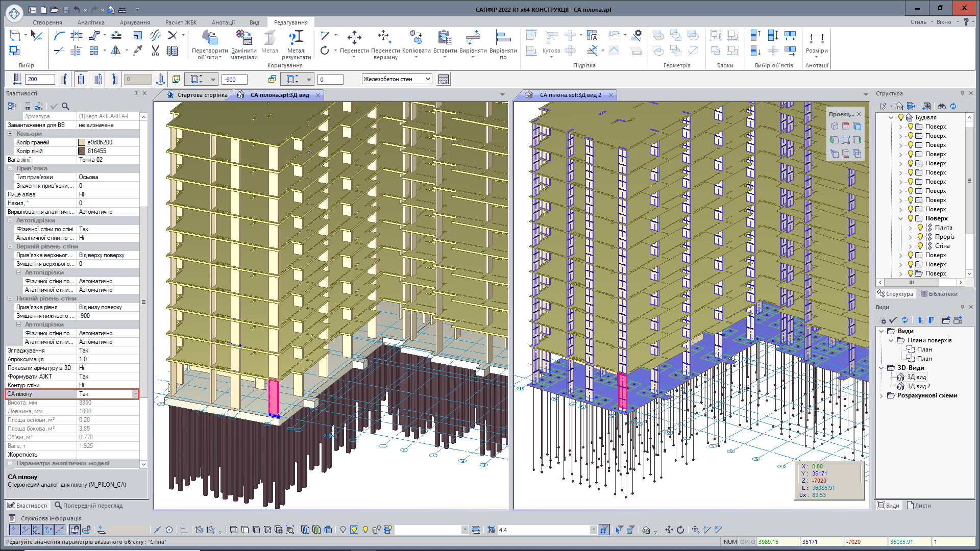Click the Вставити (paste) ribbon icon

tap(445, 38)
